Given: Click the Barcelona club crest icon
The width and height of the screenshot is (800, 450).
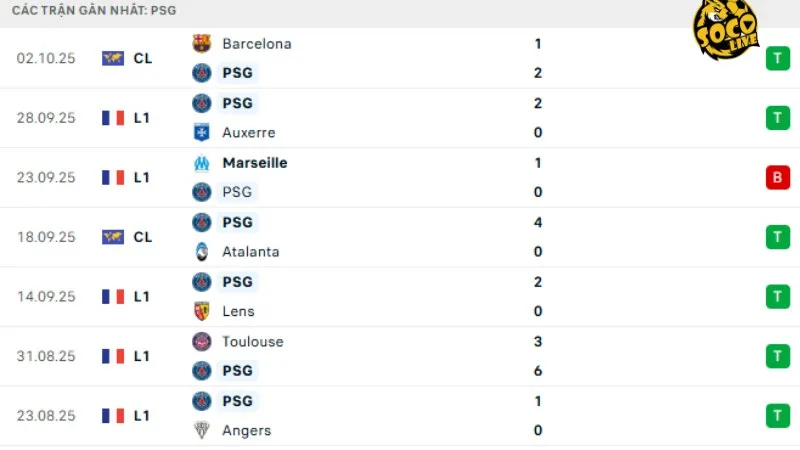Looking at the screenshot, I should [x=202, y=43].
